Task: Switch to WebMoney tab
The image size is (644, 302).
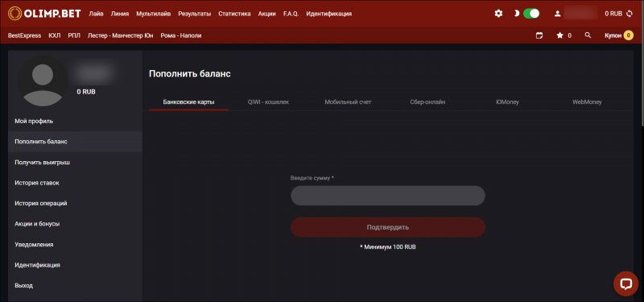Action: [587, 102]
